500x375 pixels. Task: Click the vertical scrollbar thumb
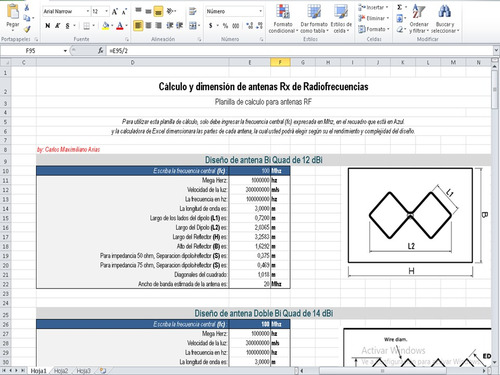pyautogui.click(x=495, y=89)
